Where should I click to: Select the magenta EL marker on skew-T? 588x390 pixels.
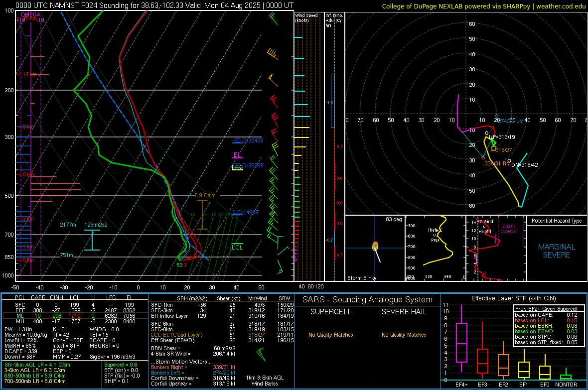237,155
